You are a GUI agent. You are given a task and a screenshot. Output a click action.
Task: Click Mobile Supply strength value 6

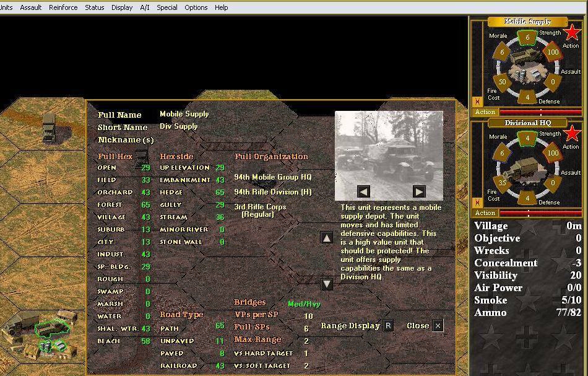point(527,37)
